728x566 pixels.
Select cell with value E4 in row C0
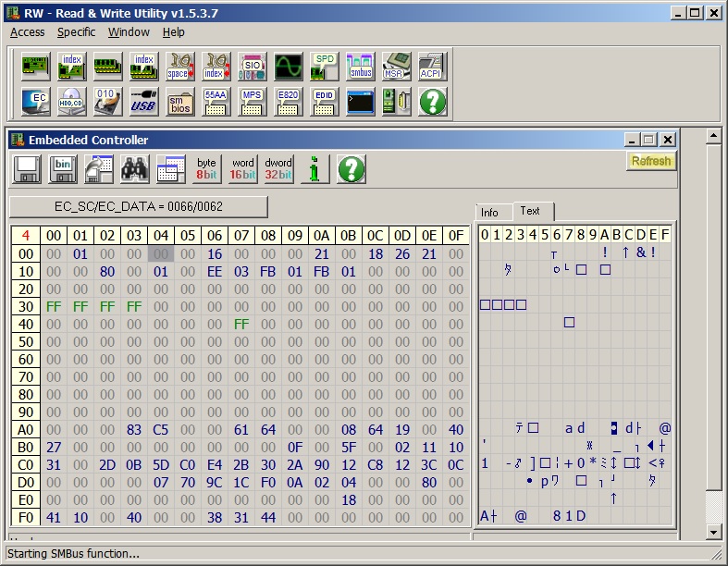coord(215,465)
